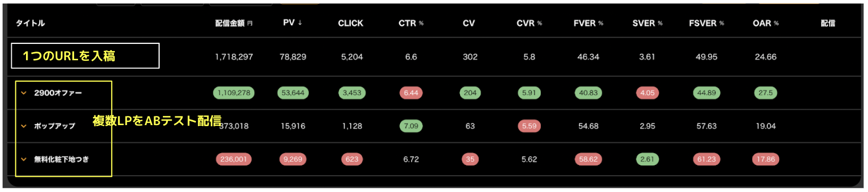The height and width of the screenshot is (192, 868).
Task: Click the CLICK column header
Action: point(351,23)
